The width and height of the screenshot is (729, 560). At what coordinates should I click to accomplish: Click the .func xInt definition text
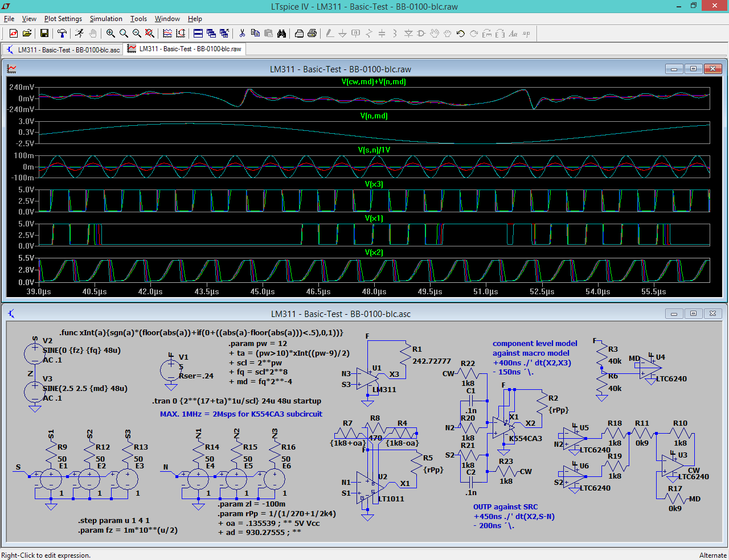click(x=201, y=333)
